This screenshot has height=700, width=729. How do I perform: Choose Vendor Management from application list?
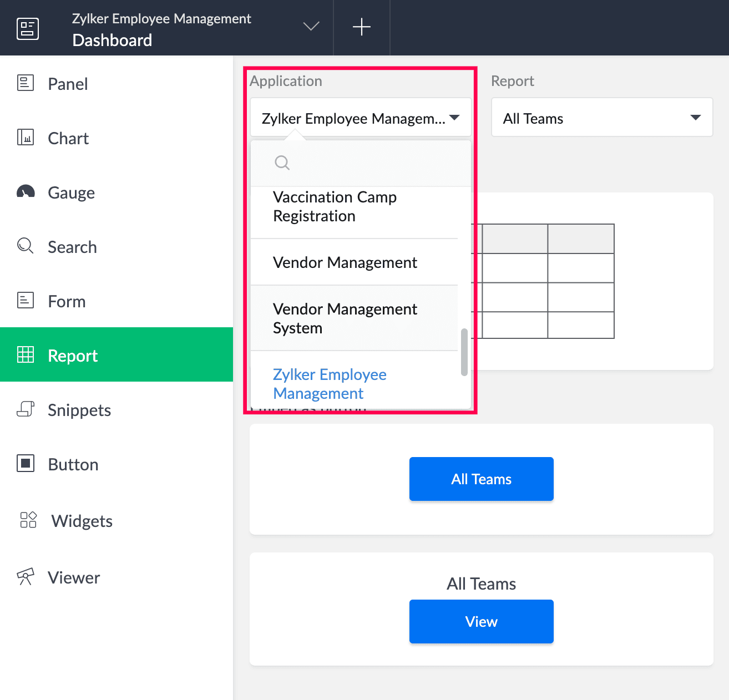[x=345, y=262]
